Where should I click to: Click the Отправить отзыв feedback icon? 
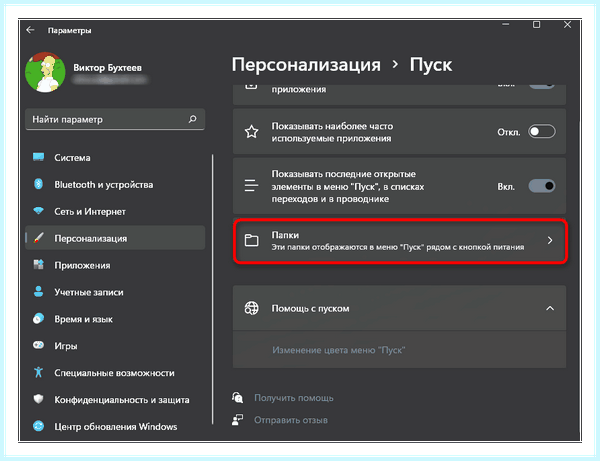pos(237,420)
